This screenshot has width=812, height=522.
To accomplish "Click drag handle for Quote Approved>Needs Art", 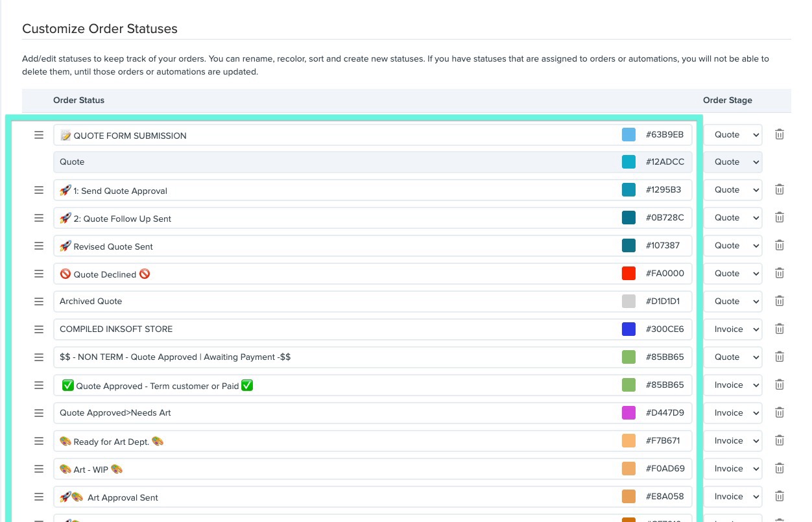I will click(39, 413).
